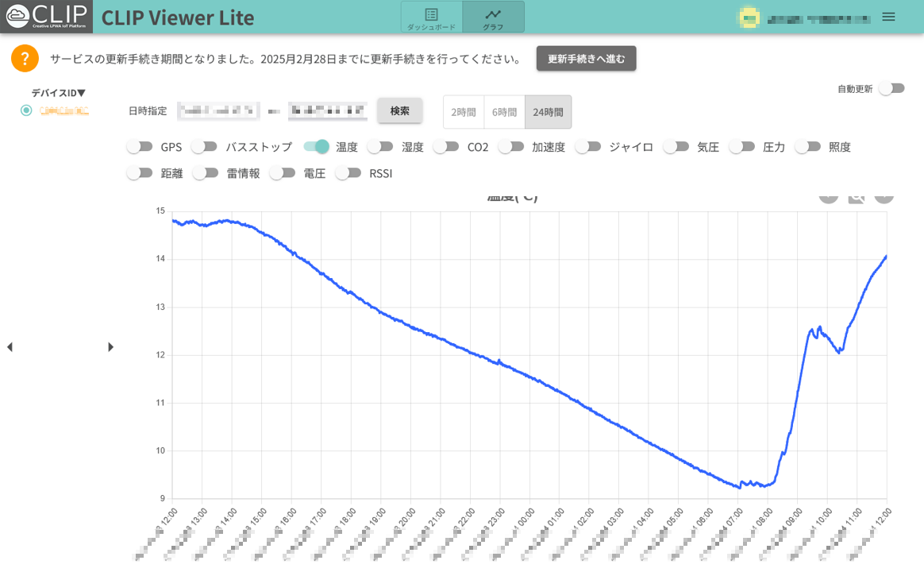Image resolution: width=924 pixels, height=572 pixels.
Task: Click the 検索 button
Action: click(x=399, y=111)
